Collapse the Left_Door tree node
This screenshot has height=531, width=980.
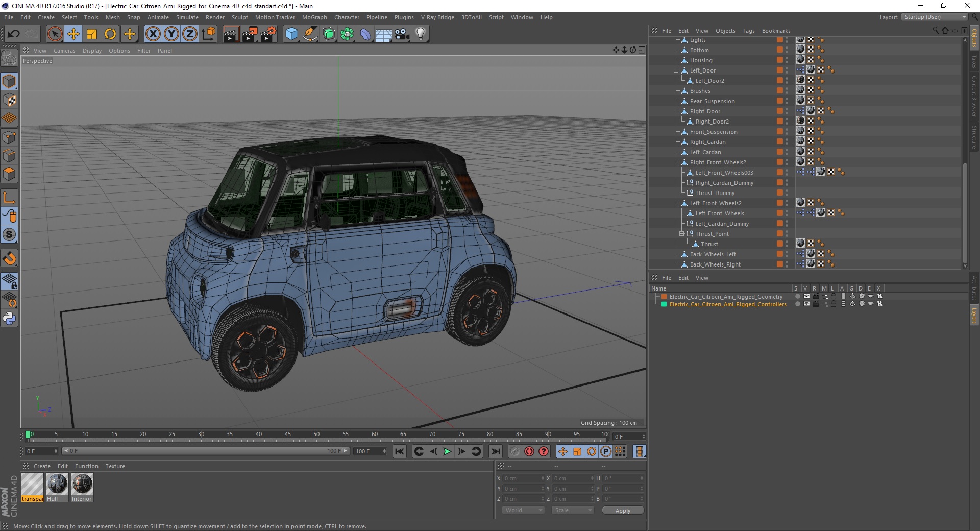[676, 70]
